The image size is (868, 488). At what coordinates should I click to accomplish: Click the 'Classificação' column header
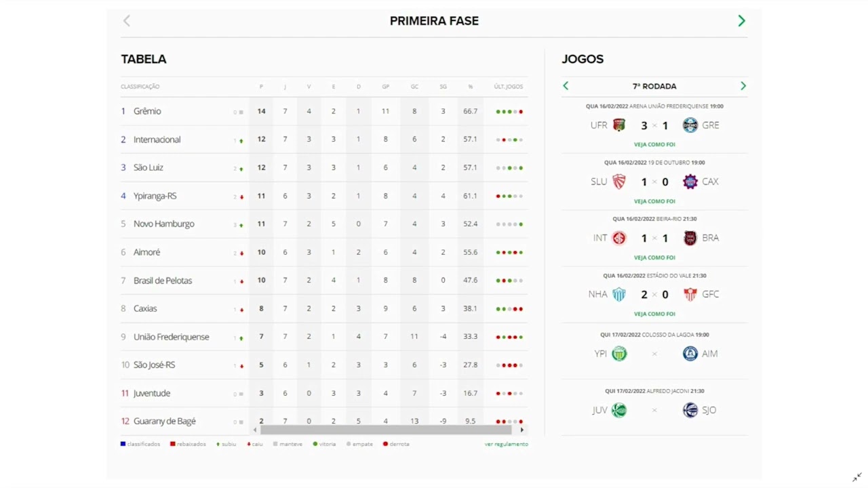tap(140, 87)
